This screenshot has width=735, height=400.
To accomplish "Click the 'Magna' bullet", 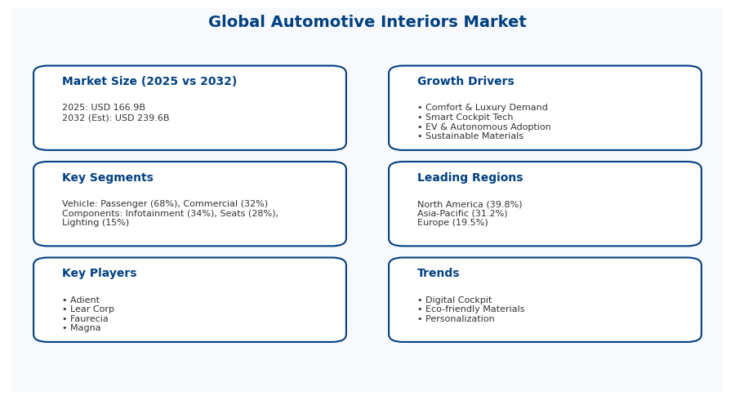I will 81,328.
